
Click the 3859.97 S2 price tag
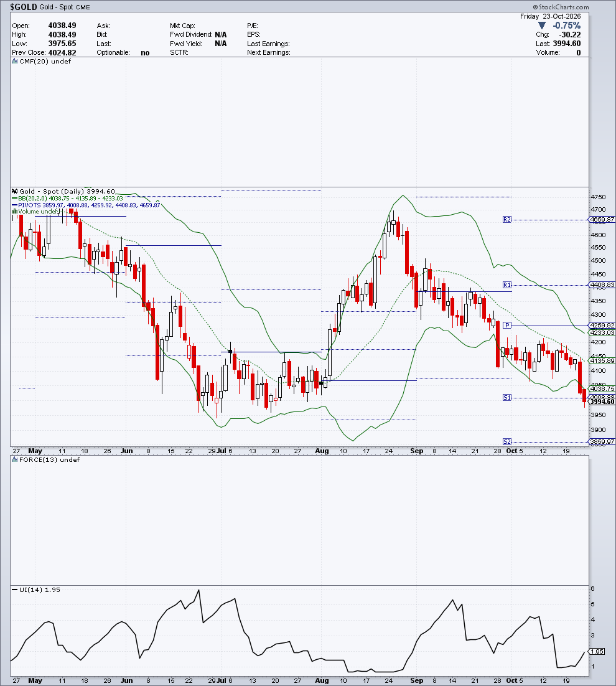coord(602,442)
